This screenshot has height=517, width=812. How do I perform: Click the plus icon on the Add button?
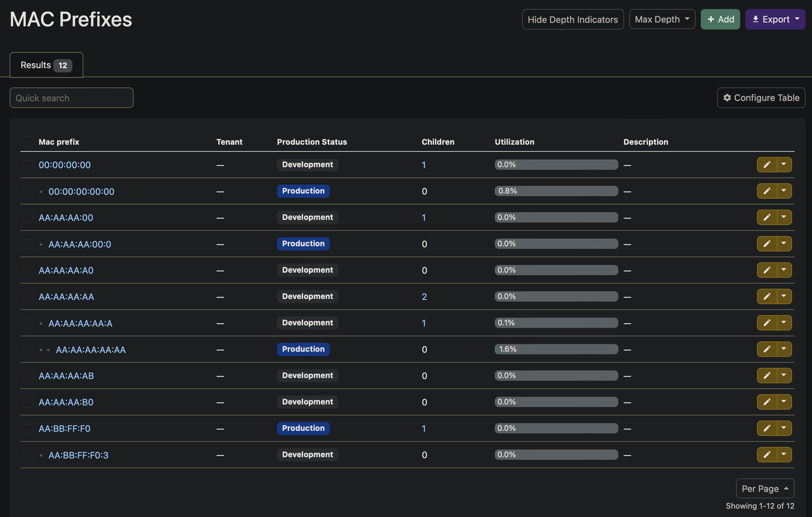(x=711, y=19)
